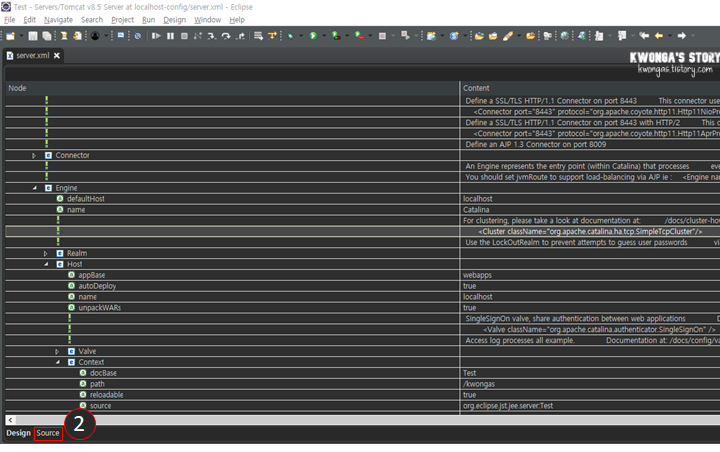Click the Debug bug icon

pyautogui.click(x=290, y=36)
